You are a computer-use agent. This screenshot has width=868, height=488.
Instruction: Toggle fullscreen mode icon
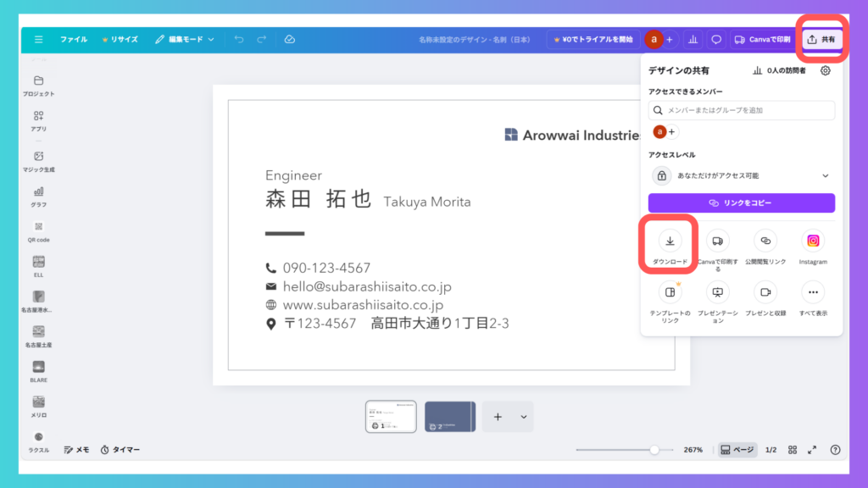pyautogui.click(x=812, y=450)
